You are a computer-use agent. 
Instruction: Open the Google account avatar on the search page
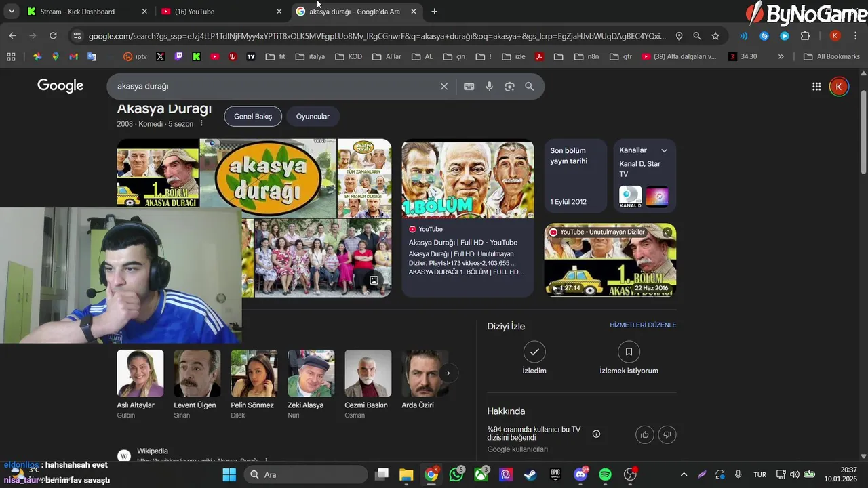(839, 86)
